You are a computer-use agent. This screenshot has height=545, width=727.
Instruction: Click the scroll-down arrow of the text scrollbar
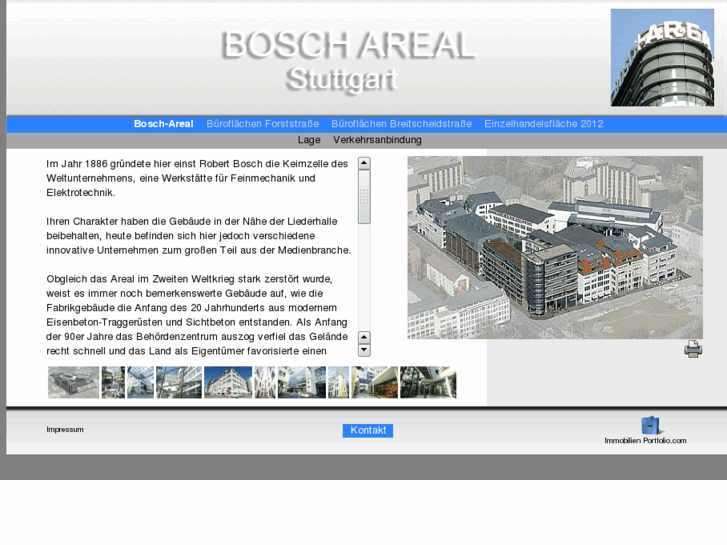(x=364, y=350)
